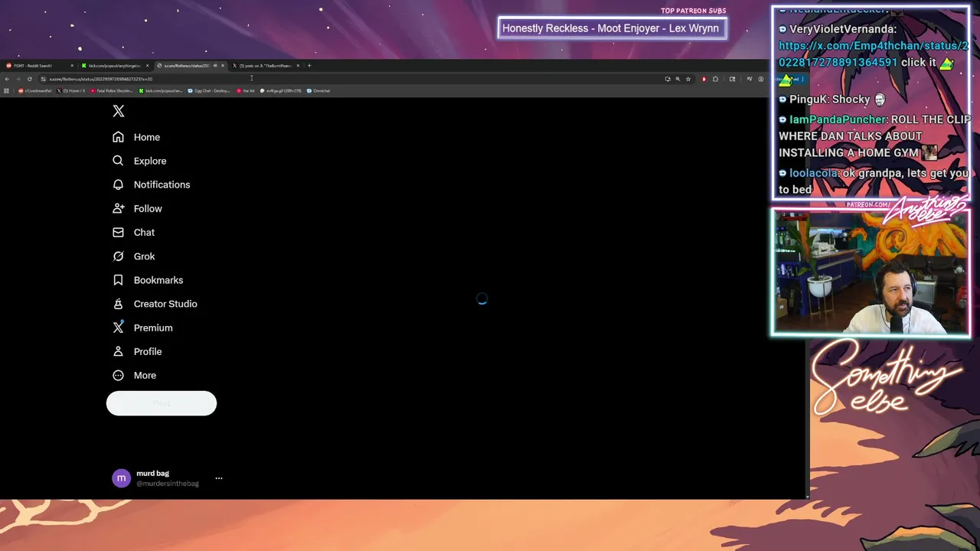
Task: Click the Top Patreon Subs names banner
Action: [611, 28]
